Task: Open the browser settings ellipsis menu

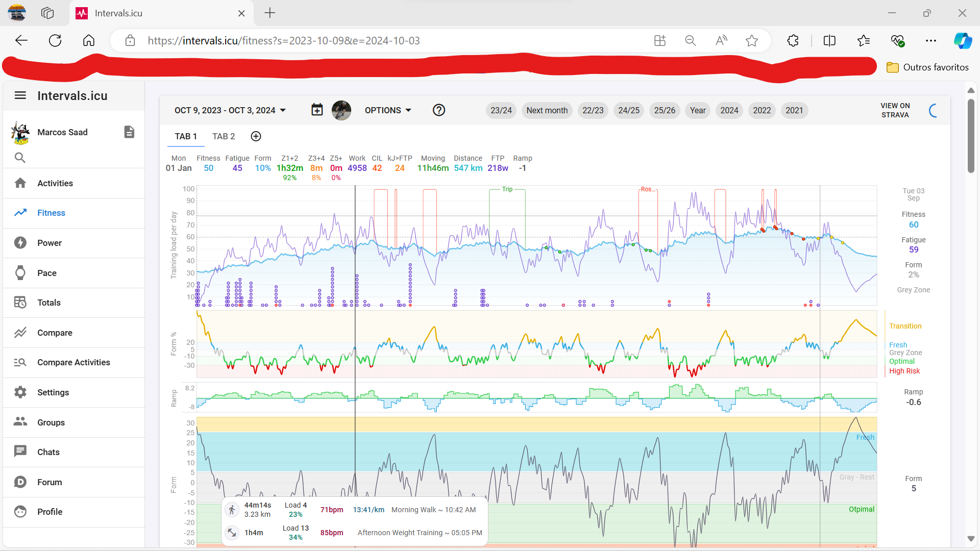Action: tap(931, 41)
